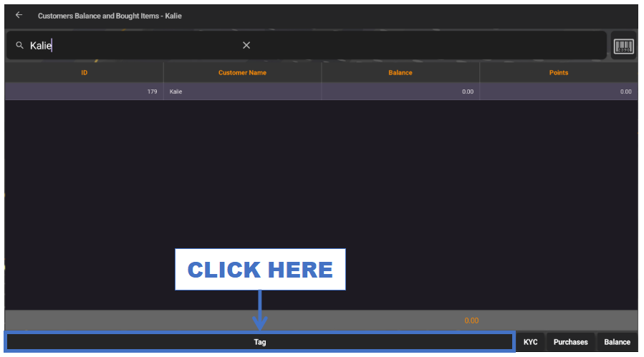Open the KYC button

pyautogui.click(x=530, y=342)
